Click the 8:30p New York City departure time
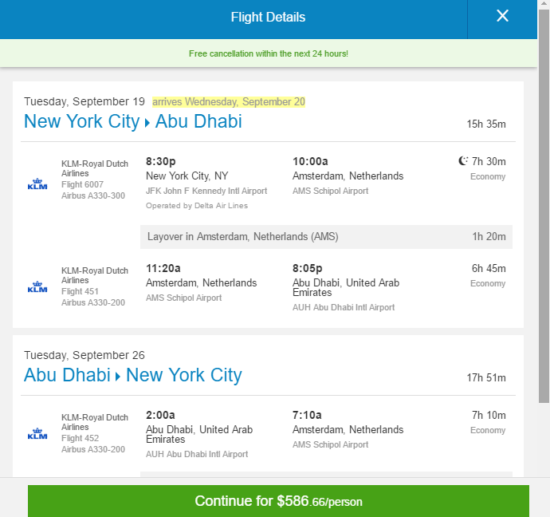 161,161
